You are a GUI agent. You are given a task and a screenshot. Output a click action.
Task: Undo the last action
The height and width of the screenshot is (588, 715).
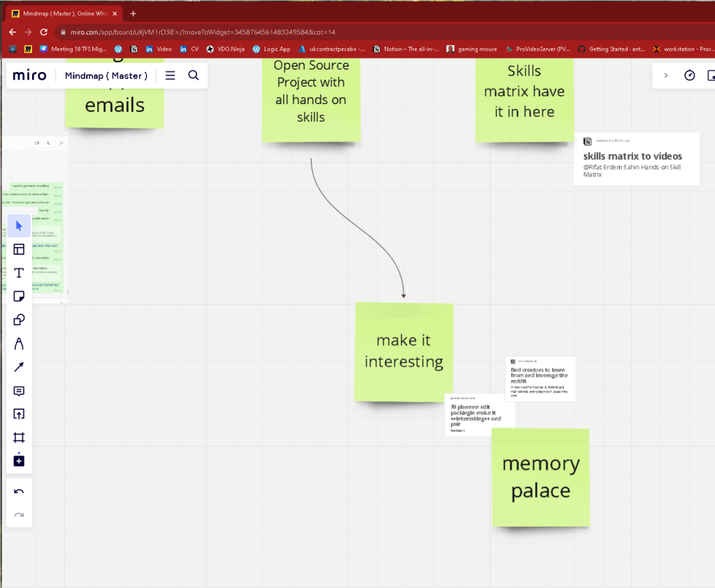(x=19, y=492)
